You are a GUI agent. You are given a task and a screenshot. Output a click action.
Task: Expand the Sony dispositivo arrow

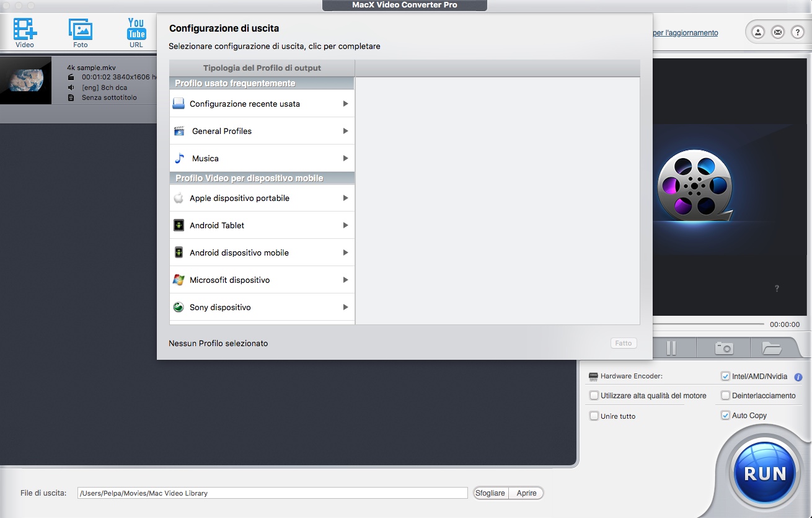(x=345, y=307)
